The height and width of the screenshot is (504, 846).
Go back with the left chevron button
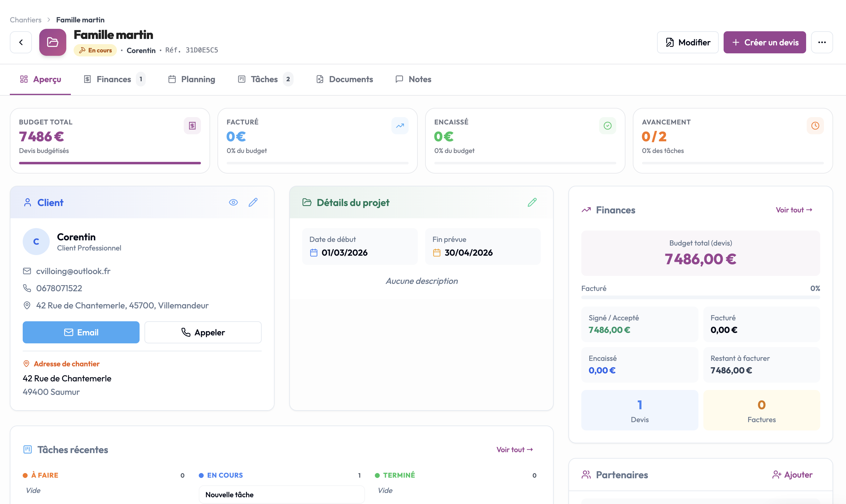click(x=21, y=42)
